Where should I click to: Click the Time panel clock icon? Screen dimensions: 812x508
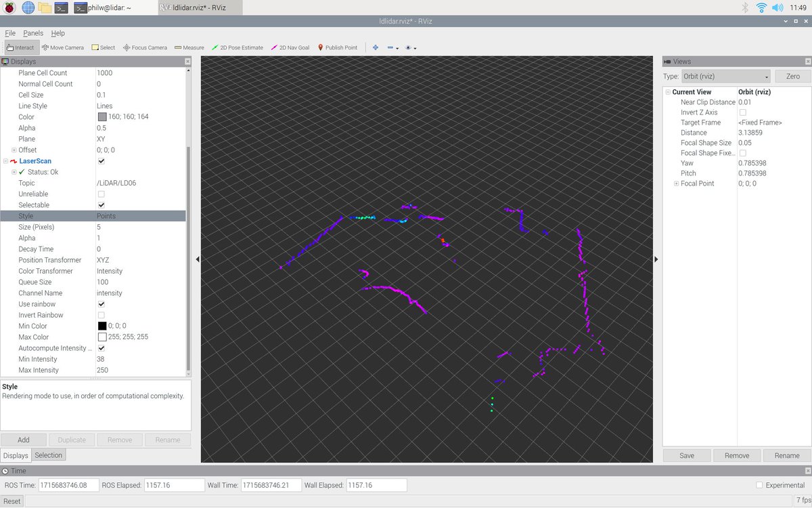6,471
